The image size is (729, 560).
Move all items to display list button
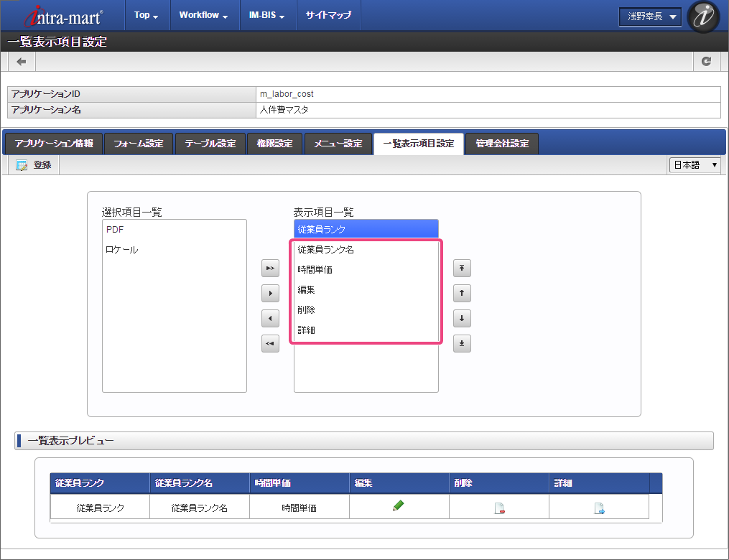(x=270, y=269)
